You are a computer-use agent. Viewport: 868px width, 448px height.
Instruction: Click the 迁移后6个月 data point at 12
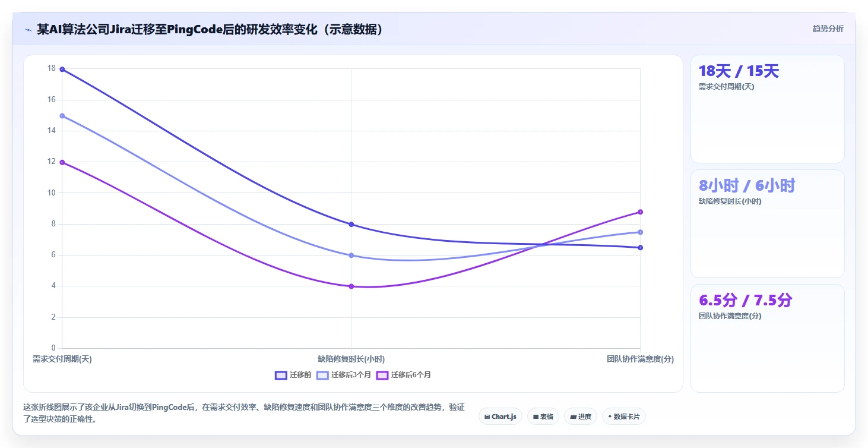(62, 162)
